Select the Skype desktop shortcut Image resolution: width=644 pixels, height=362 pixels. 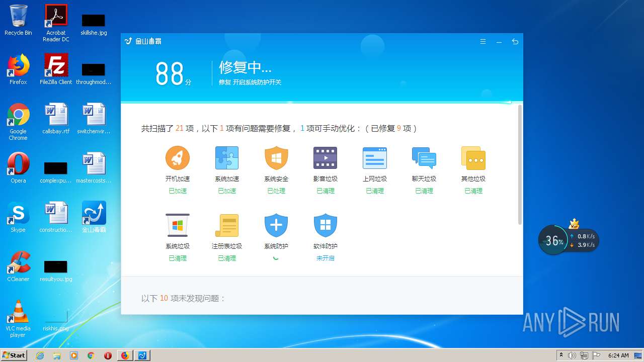[18, 217]
